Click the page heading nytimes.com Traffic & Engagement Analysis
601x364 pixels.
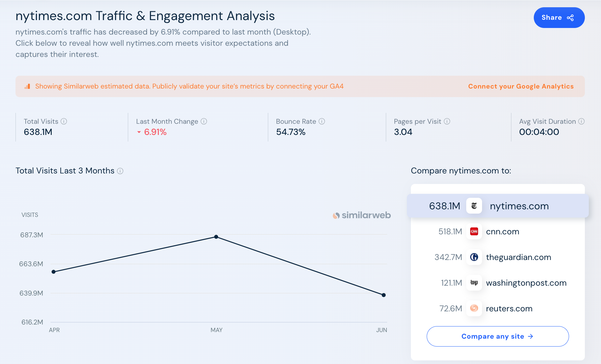(x=145, y=16)
